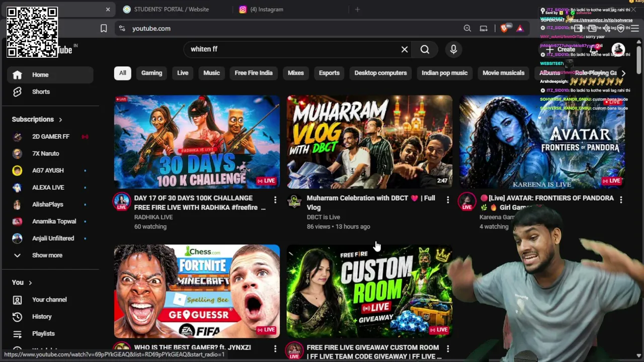The height and width of the screenshot is (362, 644).
Task: Expand subscriptions with Show more
Action: [50, 255]
